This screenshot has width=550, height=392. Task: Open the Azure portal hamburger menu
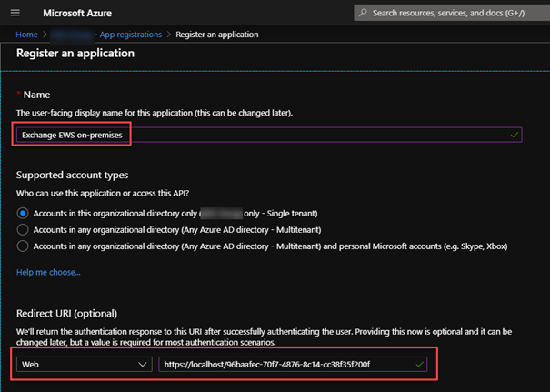coord(15,13)
